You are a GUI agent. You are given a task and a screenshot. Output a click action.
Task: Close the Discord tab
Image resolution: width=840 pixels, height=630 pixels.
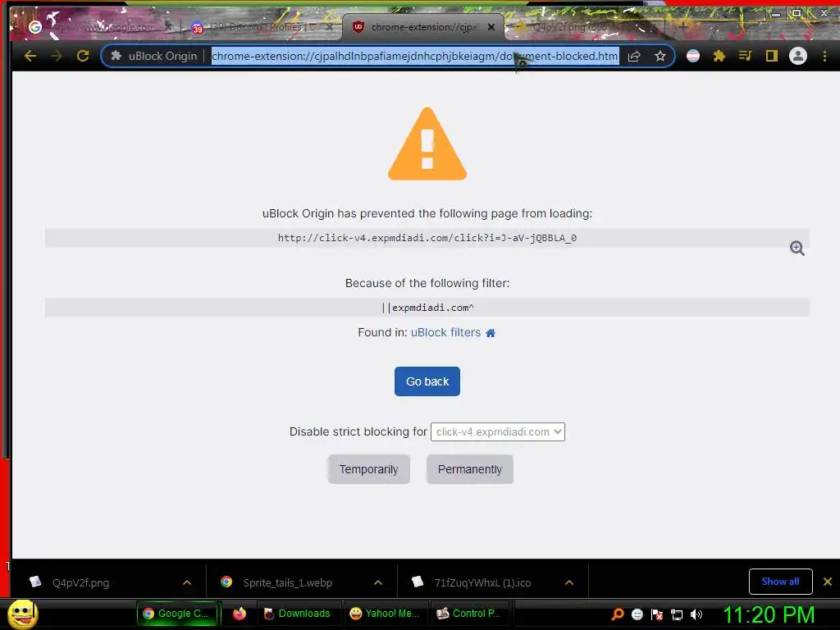click(330, 27)
